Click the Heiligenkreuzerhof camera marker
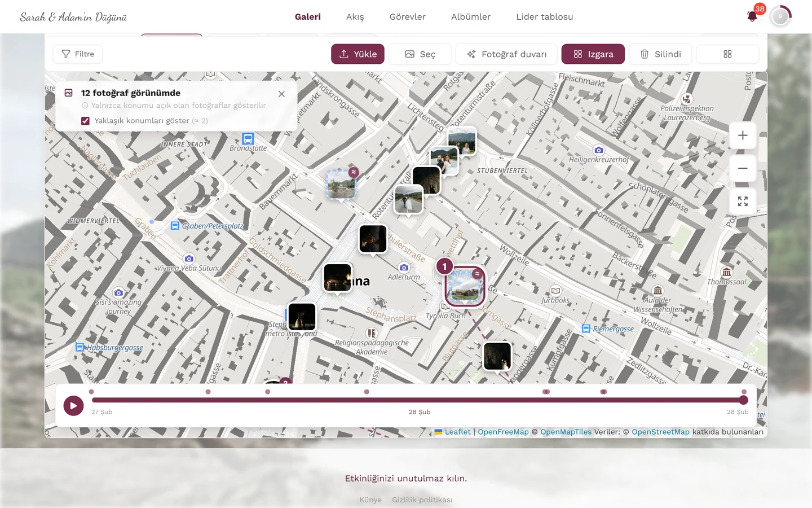The image size is (812, 508). (598, 150)
